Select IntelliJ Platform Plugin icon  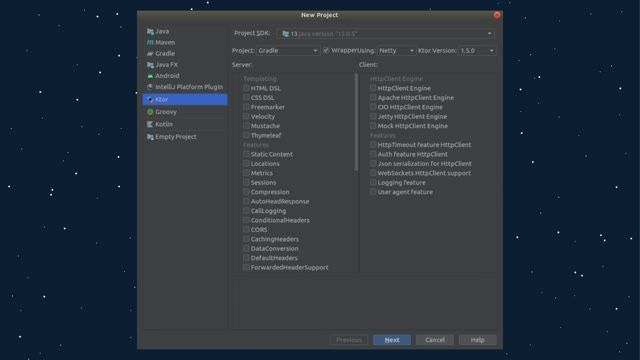tap(150, 87)
